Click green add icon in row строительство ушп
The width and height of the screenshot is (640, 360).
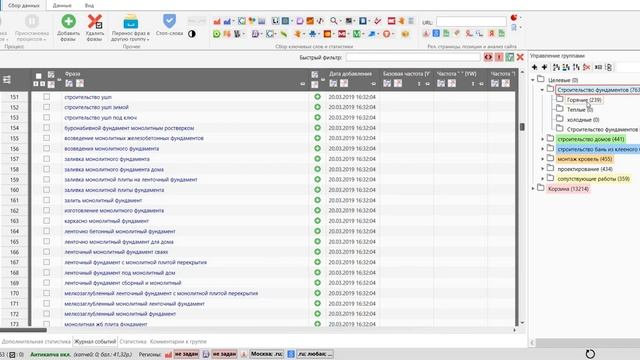click(x=318, y=97)
